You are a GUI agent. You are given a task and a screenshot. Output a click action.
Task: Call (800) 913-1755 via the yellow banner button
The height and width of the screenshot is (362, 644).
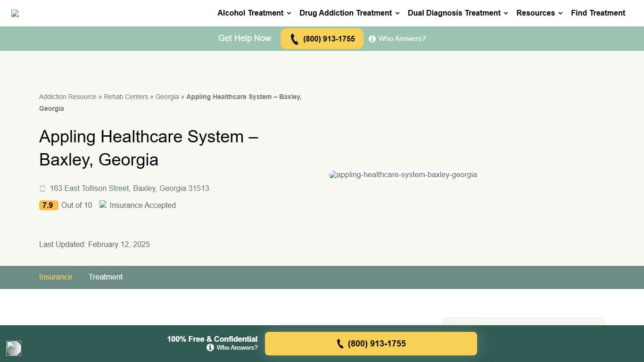(x=322, y=39)
